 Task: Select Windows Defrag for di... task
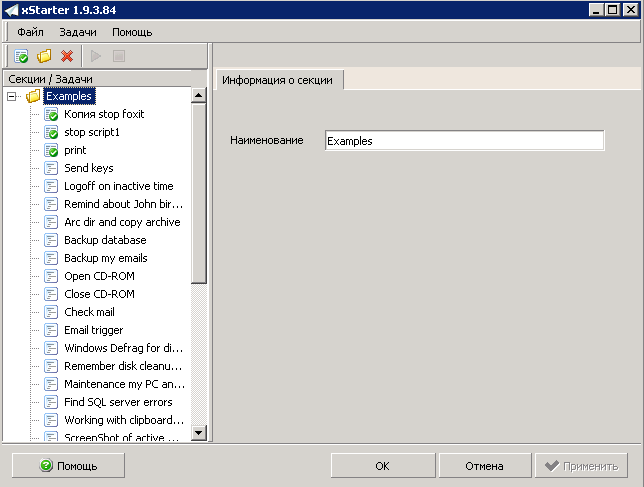124,348
